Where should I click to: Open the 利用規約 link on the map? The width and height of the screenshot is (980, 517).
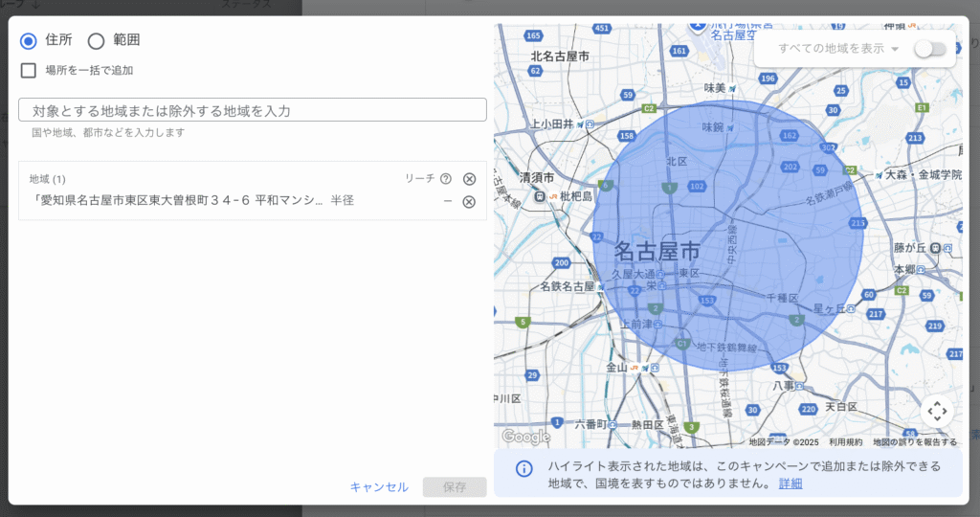point(845,442)
